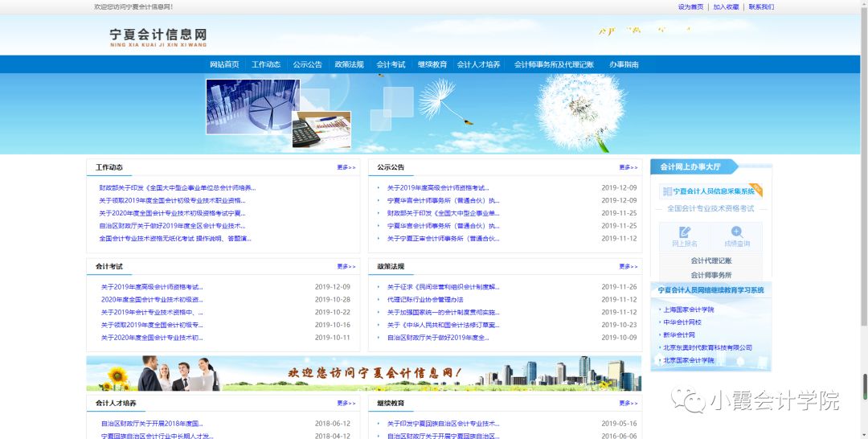This screenshot has width=868, height=439.
Task: Open 政策法规 item 自治区财政厅关于做好2019年度全
Action: [x=438, y=338]
